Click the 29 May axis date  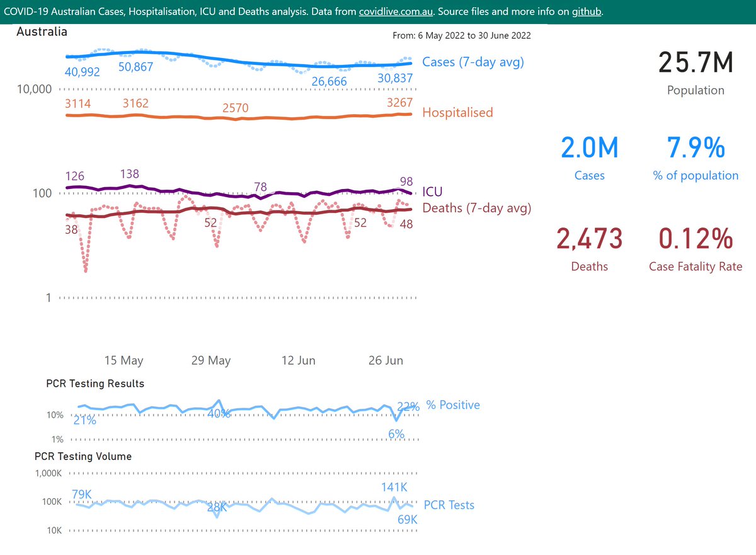[x=211, y=361]
